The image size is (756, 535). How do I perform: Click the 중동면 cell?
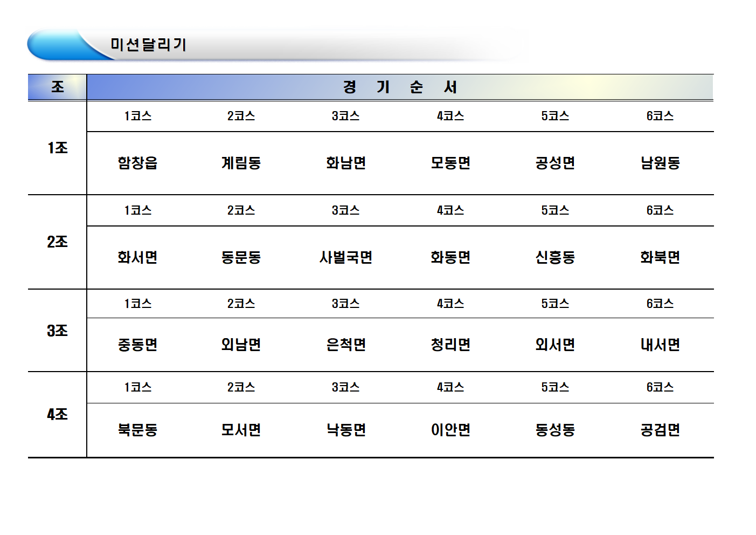[137, 345]
